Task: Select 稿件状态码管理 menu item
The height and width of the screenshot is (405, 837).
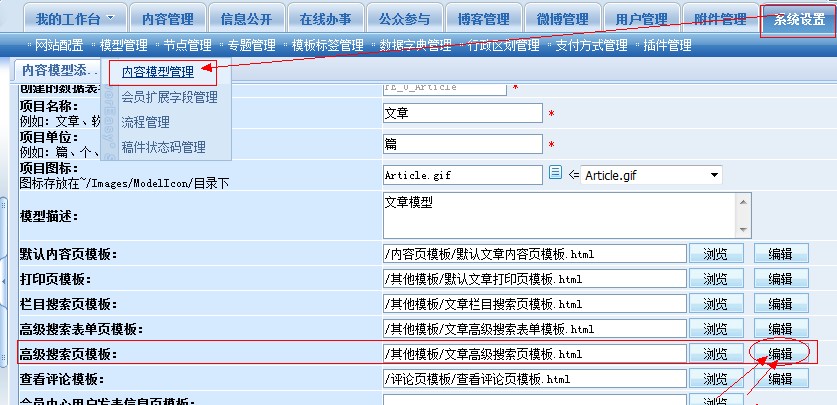Action: pos(163,147)
